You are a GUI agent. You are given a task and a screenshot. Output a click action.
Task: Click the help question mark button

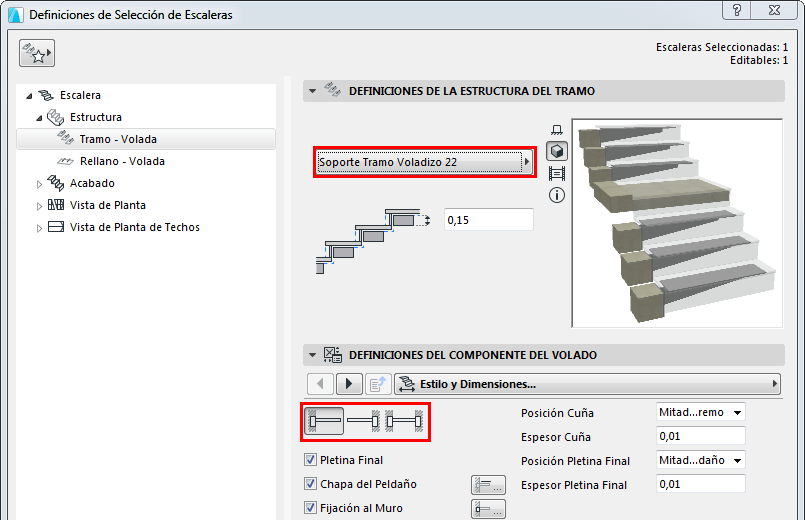click(737, 10)
